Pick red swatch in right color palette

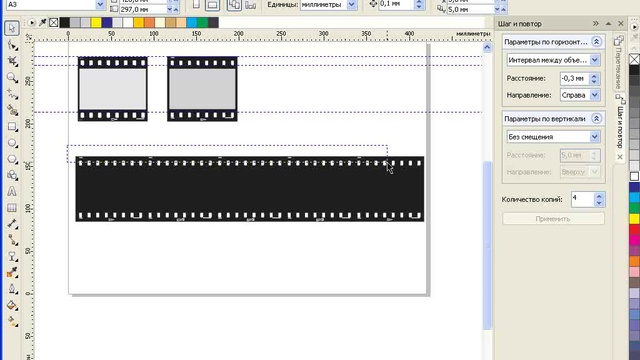tap(634, 229)
